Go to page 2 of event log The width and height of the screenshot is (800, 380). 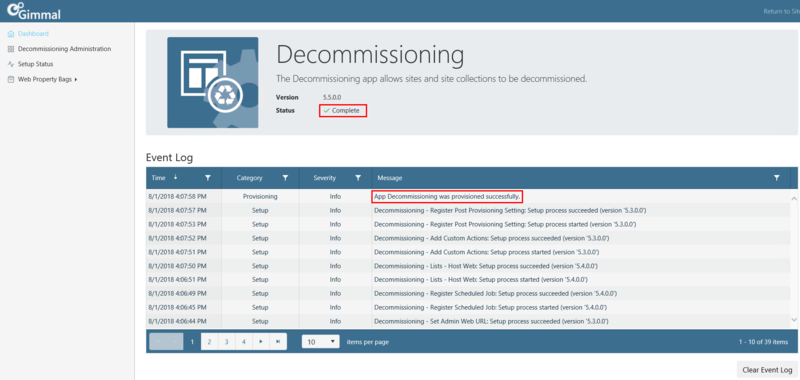coord(209,342)
